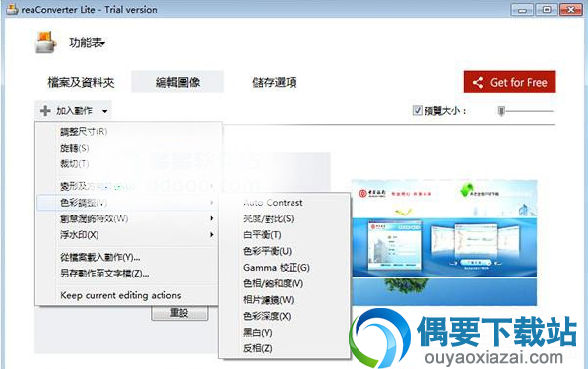
Task: Select 亮度/對比(S) in the submenu
Action: click(285, 218)
